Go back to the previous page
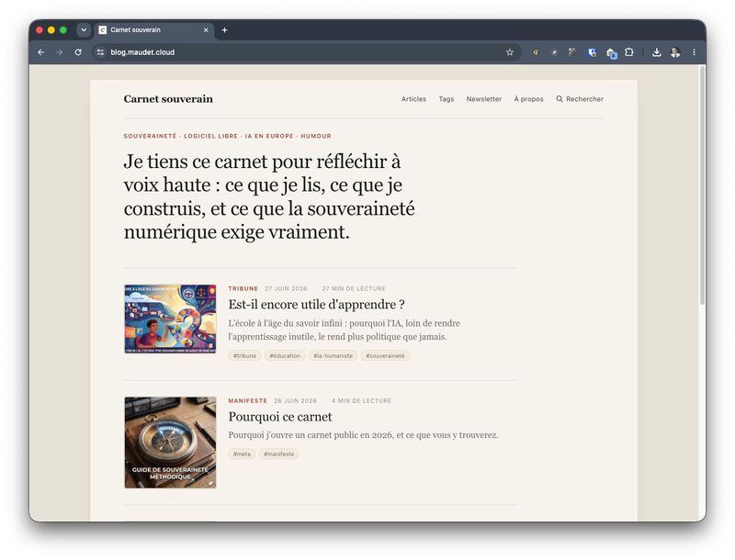Image resolution: width=735 pixels, height=560 pixels. [40, 52]
